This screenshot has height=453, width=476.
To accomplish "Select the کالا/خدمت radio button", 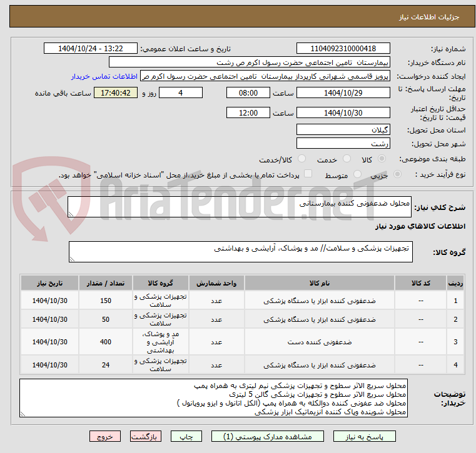I will tap(301, 159).
